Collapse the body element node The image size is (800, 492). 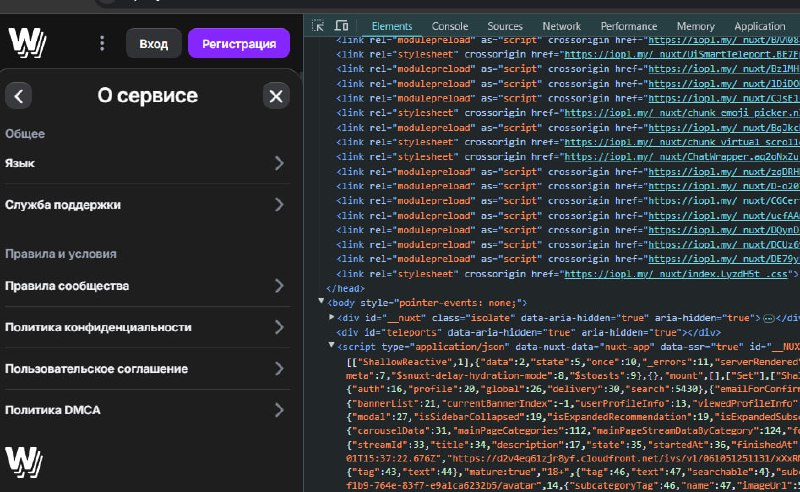click(321, 302)
